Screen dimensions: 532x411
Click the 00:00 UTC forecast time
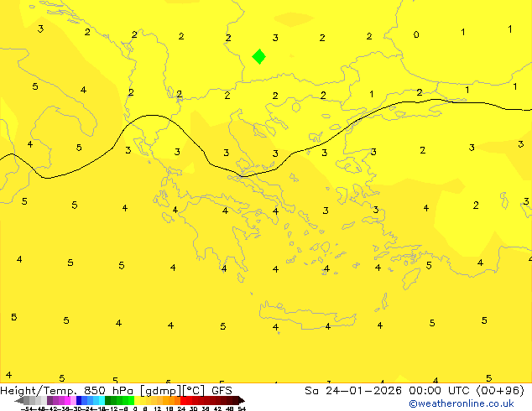pyautogui.click(x=430, y=391)
